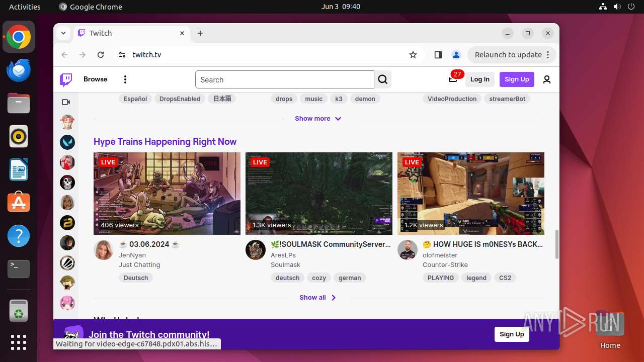
Task: Click Sign Up on the purple banner
Action: [x=512, y=334]
